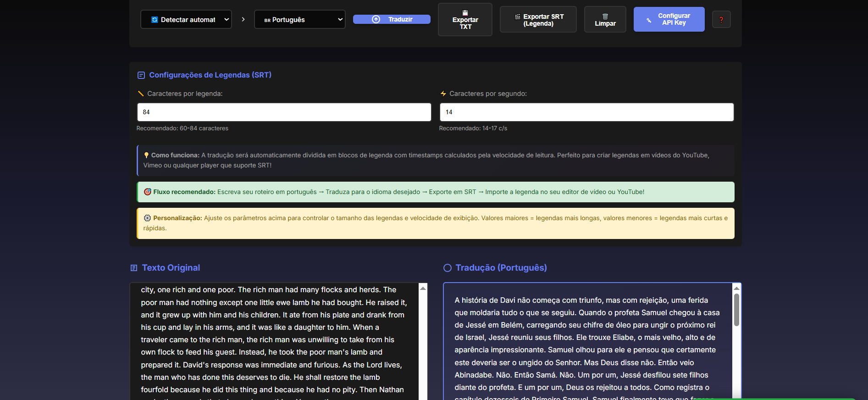Click the Personalização yellow info banner

click(x=436, y=223)
